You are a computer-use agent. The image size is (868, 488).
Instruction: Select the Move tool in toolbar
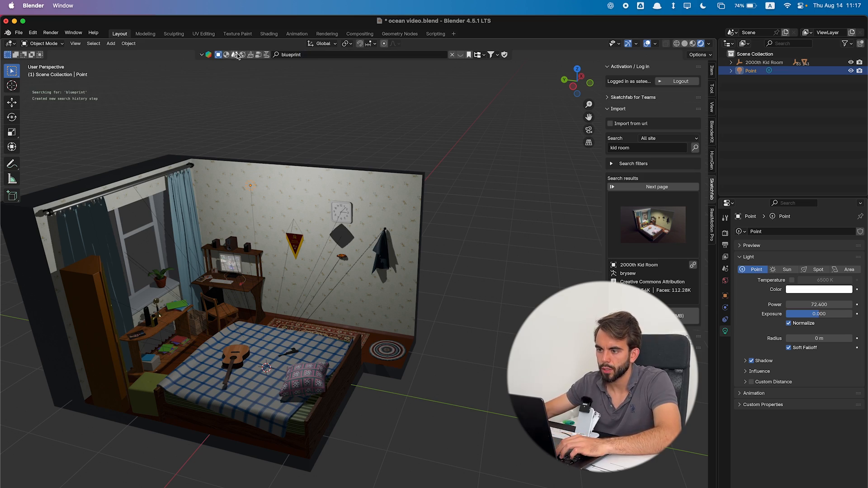click(12, 102)
